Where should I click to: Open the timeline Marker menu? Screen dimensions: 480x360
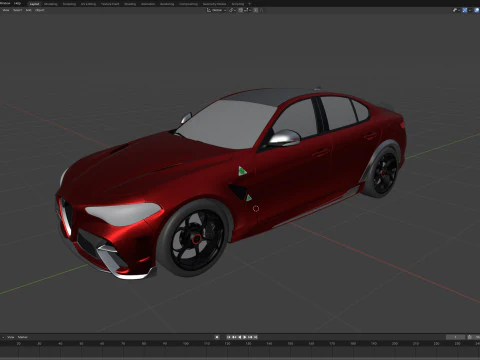pos(23,337)
